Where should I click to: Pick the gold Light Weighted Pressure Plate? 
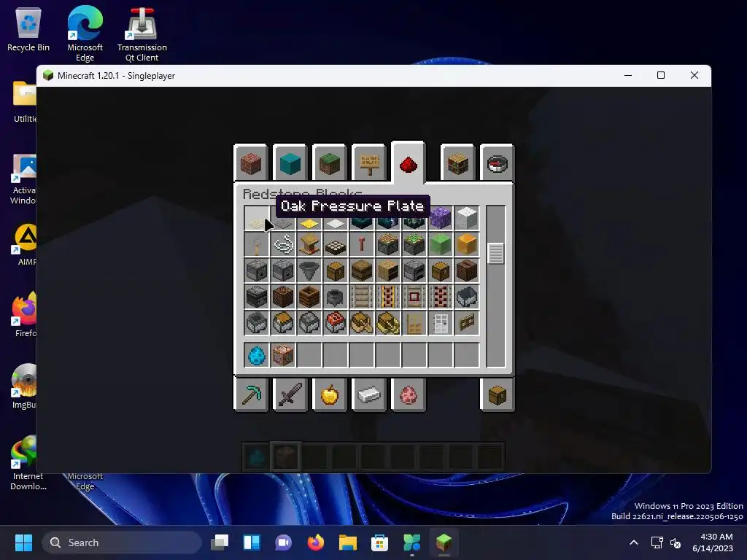[309, 222]
